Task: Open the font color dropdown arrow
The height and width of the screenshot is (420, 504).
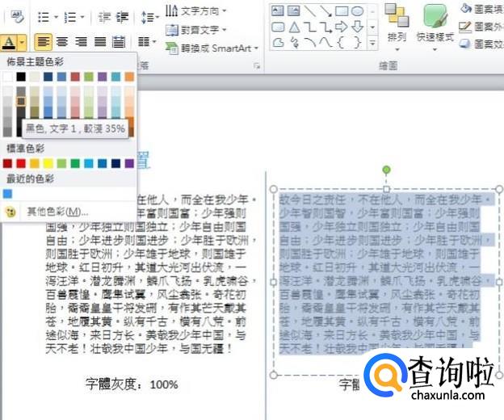Action: coord(22,42)
